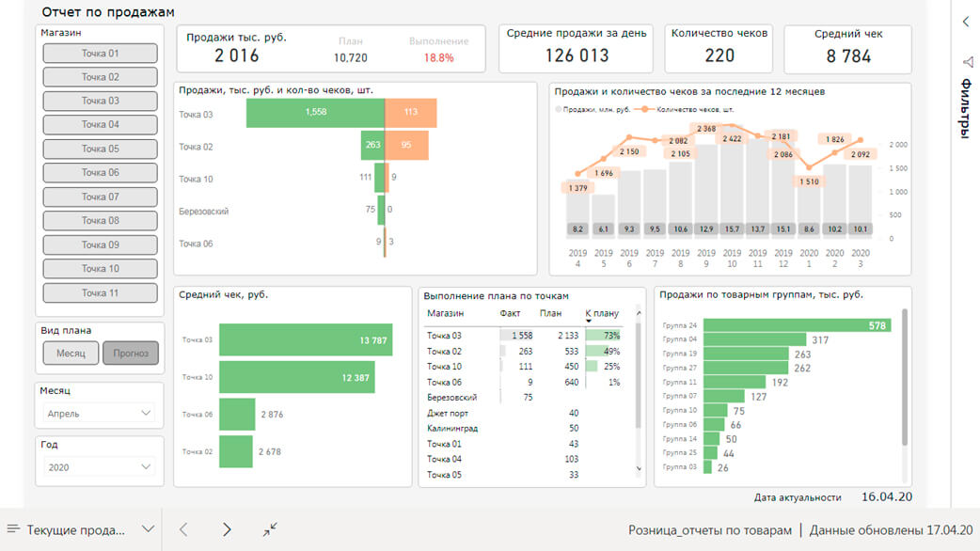
Task: Open the pages list hamburger icon
Action: click(13, 529)
